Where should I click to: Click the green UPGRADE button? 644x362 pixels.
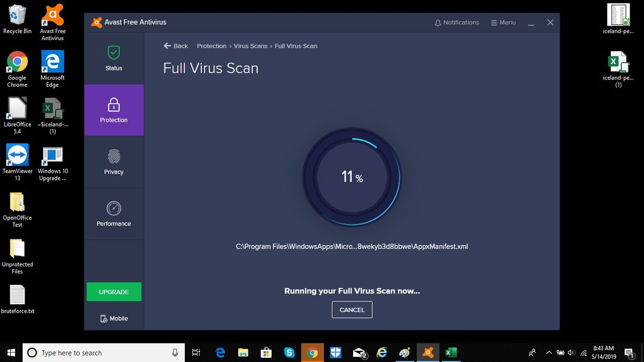[113, 292]
